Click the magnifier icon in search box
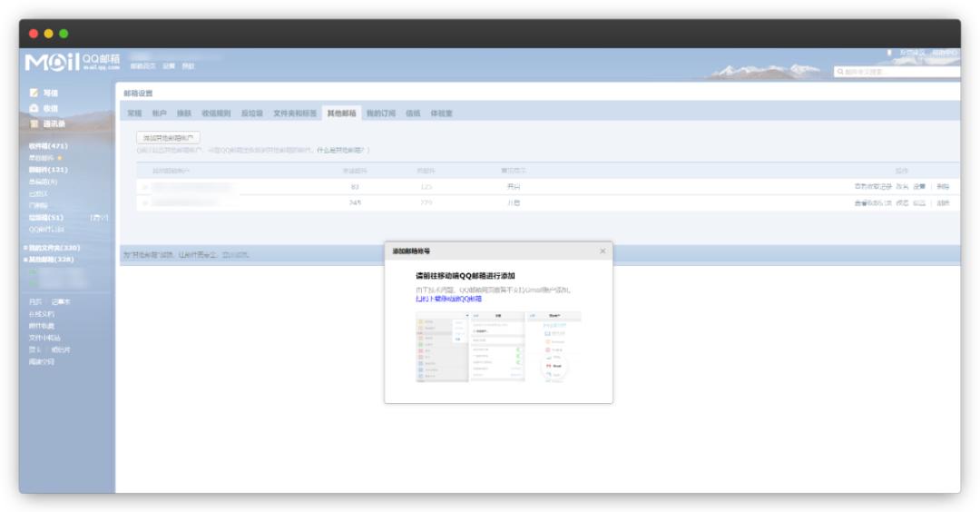This screenshot has height=512, width=980. [840, 72]
